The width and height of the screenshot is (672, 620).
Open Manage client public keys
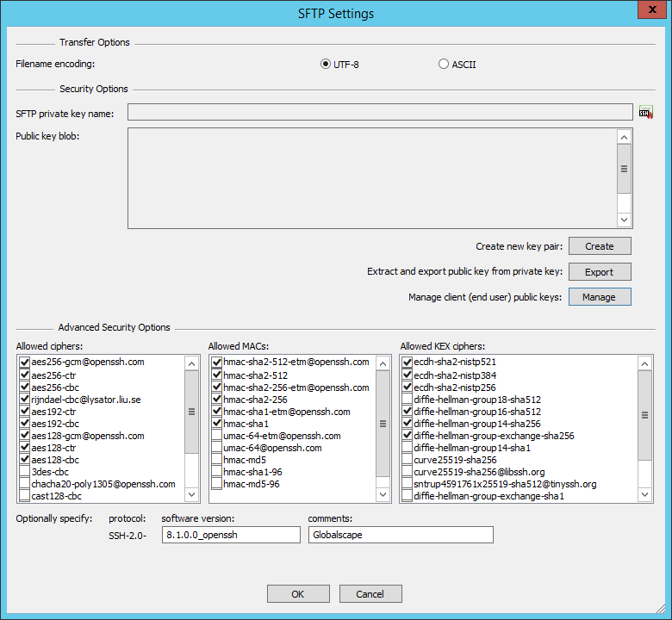click(600, 297)
